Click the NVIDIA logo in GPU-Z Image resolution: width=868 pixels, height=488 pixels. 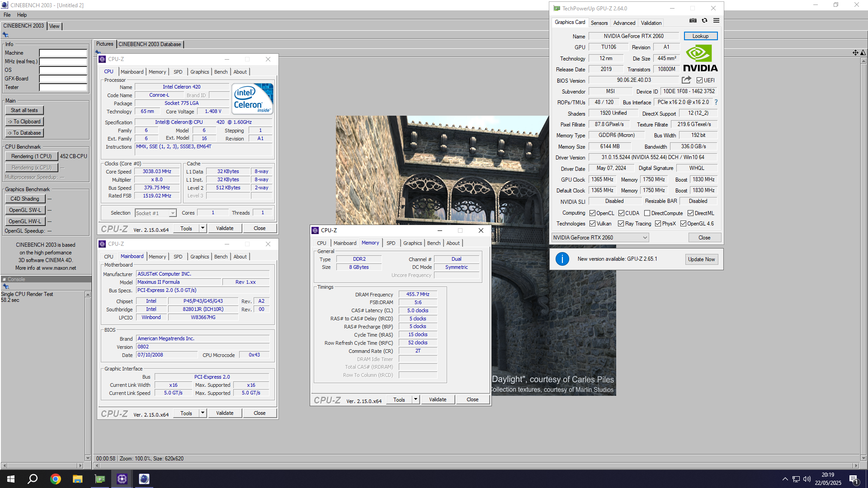[x=700, y=58]
